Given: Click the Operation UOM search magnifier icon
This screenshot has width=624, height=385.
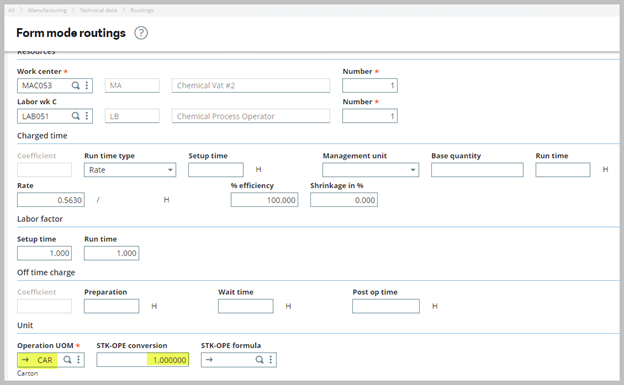Looking at the screenshot, I should (67, 360).
